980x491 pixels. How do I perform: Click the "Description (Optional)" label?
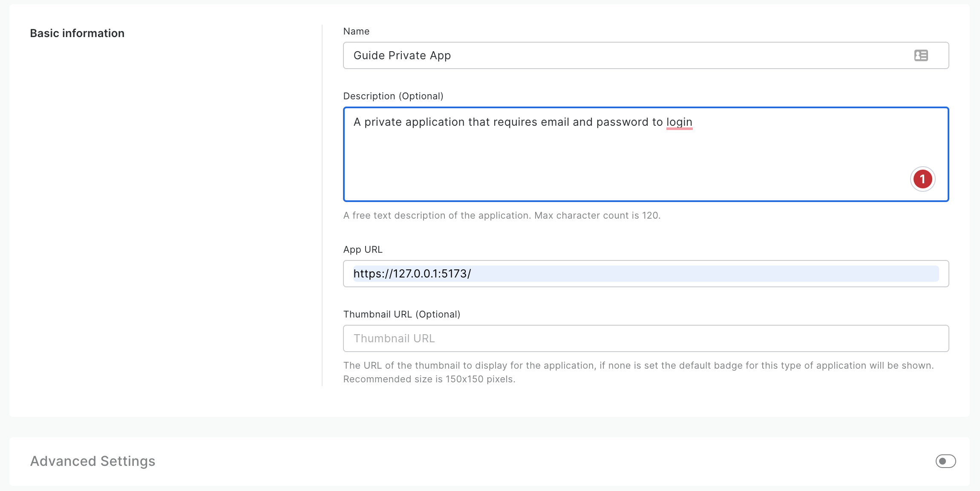393,96
